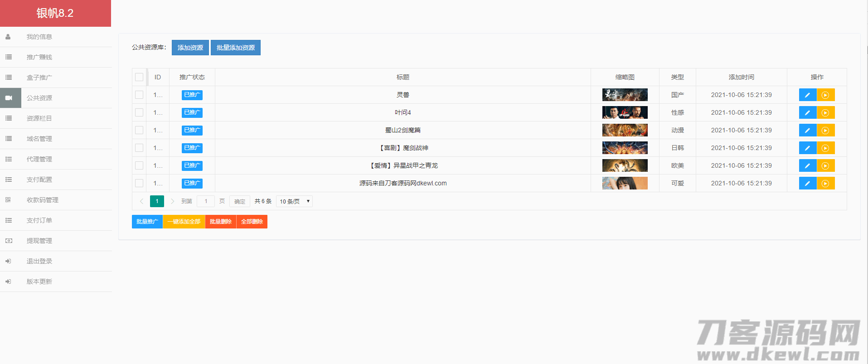Check the checkbox for the 灵兽 row
This screenshot has width=868, height=364.
point(139,95)
